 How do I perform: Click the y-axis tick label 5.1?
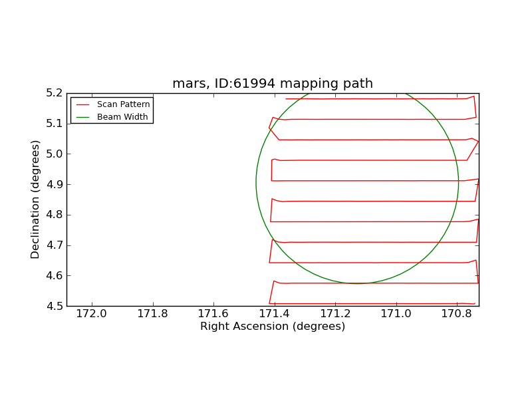55,124
